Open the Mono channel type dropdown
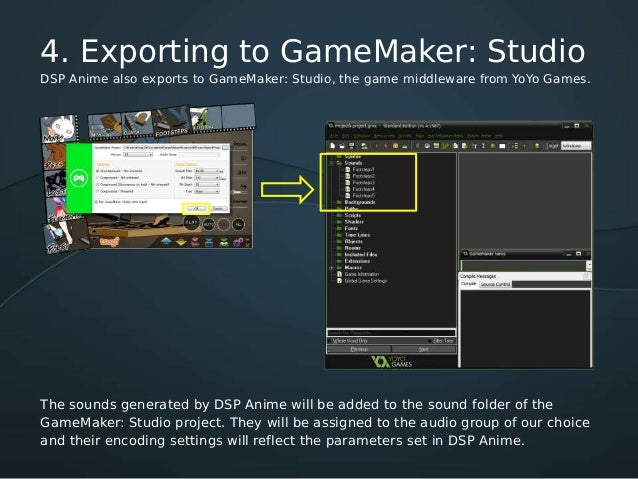The image size is (638, 479). [207, 191]
